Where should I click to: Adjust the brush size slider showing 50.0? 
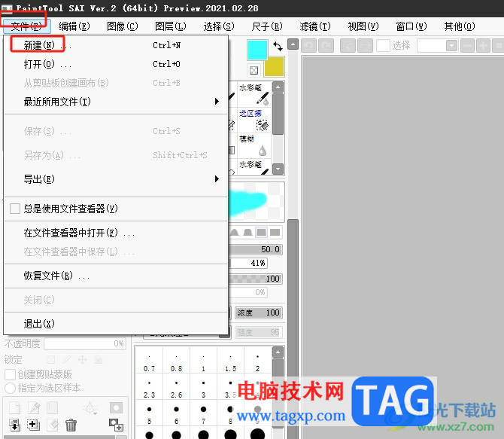(x=256, y=249)
